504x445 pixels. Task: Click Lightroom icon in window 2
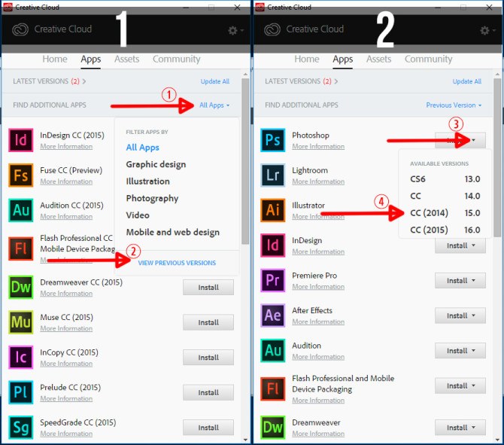click(x=272, y=175)
